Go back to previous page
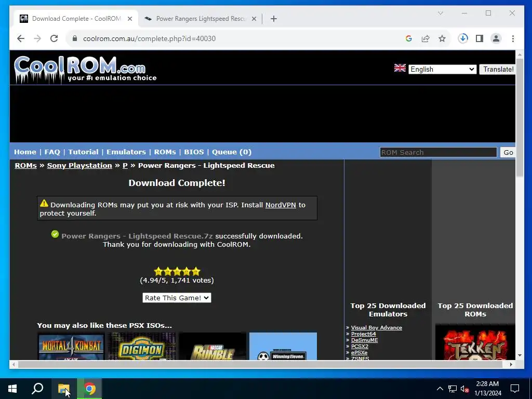Image resolution: width=532 pixels, height=399 pixels. coord(21,38)
